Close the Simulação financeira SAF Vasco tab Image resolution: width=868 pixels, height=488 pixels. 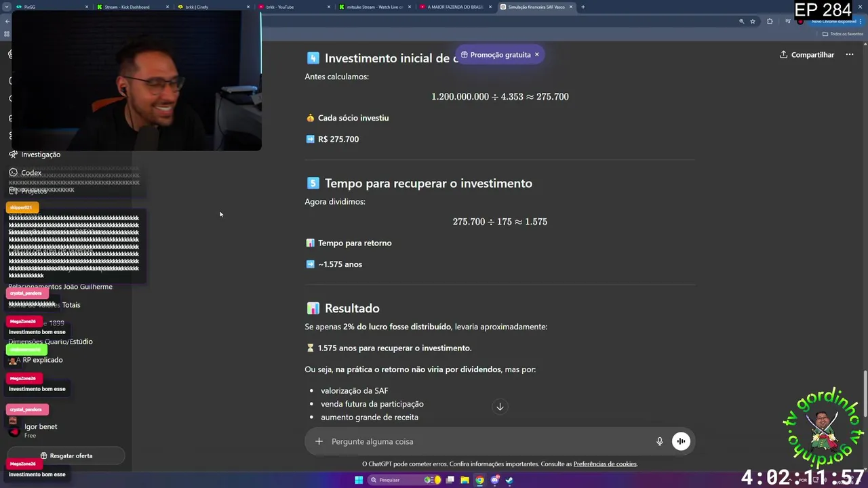tap(571, 7)
